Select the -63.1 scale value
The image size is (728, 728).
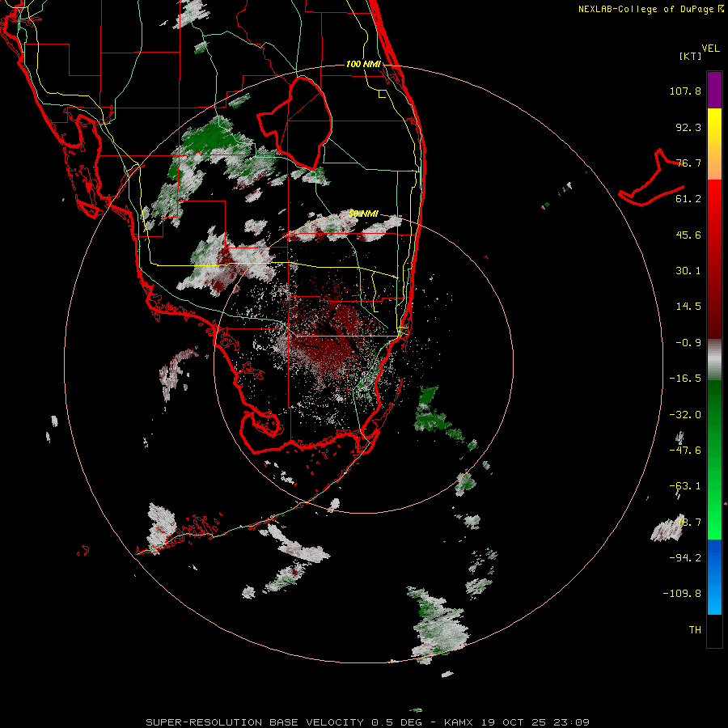pyautogui.click(x=685, y=486)
